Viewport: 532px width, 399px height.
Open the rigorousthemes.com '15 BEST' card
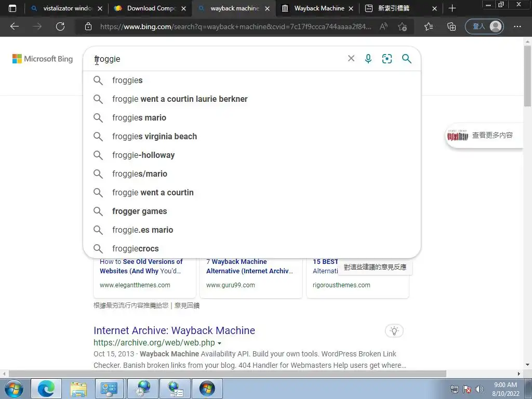[357, 278]
